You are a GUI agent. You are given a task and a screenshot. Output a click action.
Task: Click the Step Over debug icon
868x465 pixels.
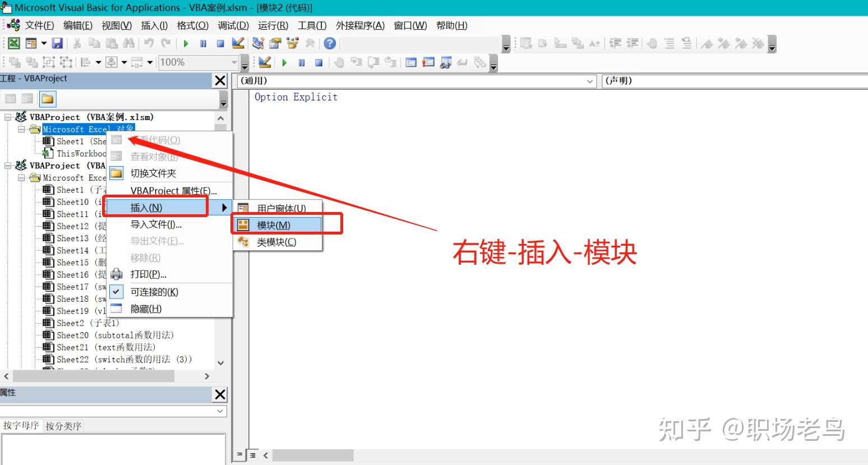click(373, 63)
